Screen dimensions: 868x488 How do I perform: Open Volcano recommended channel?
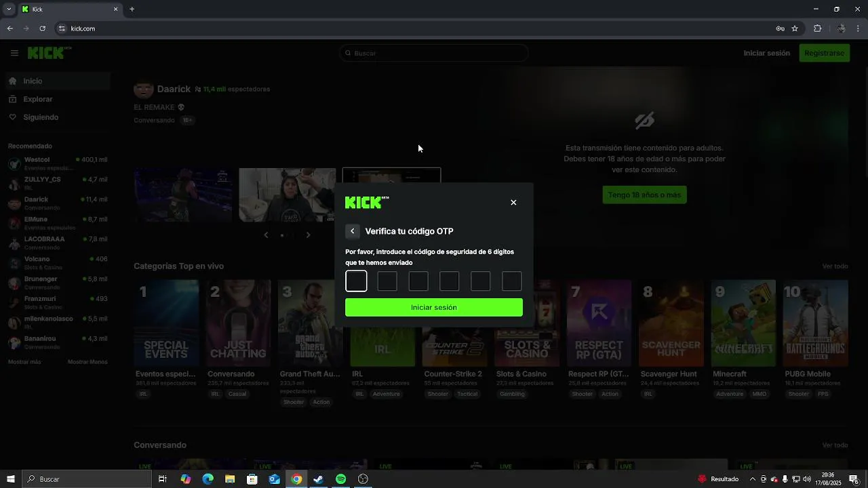click(58, 263)
